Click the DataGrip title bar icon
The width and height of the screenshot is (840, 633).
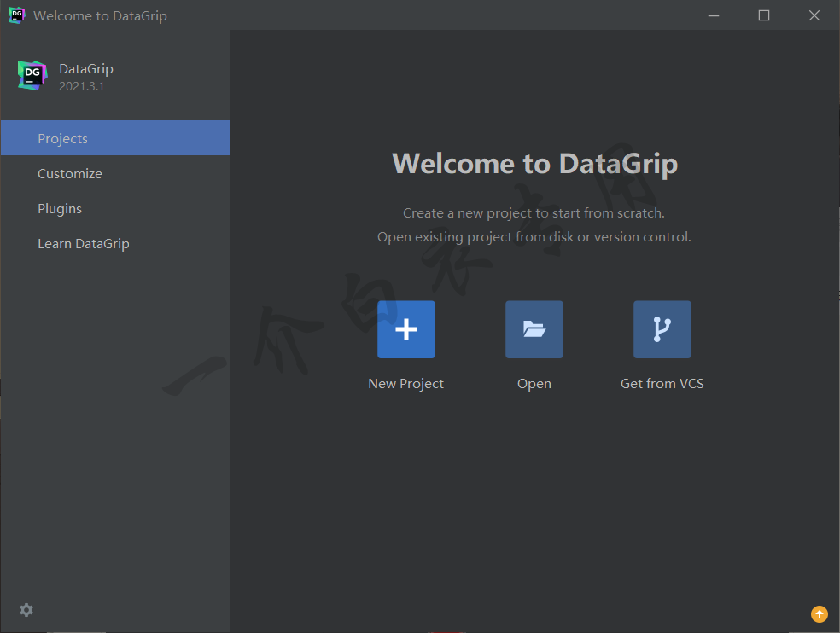pyautogui.click(x=16, y=15)
